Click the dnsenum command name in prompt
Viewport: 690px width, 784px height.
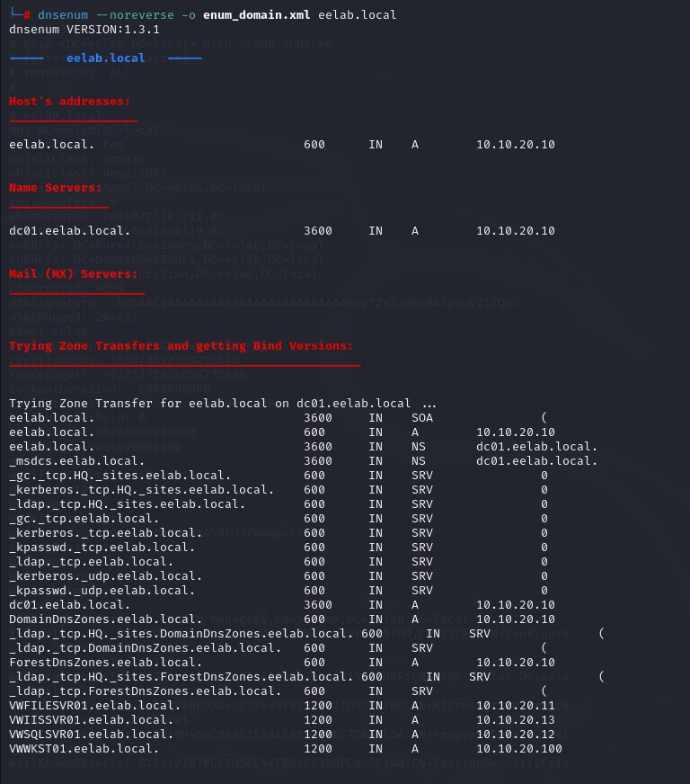tap(63, 15)
